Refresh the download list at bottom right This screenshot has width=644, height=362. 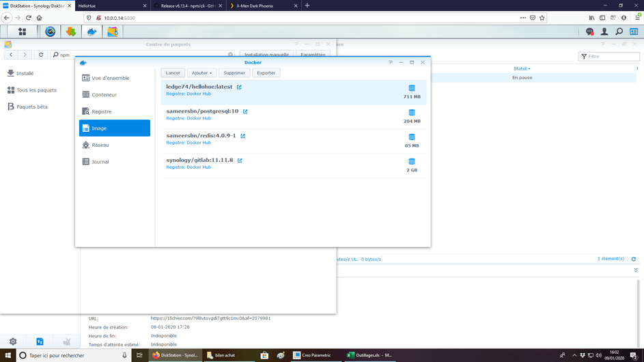[x=634, y=259]
